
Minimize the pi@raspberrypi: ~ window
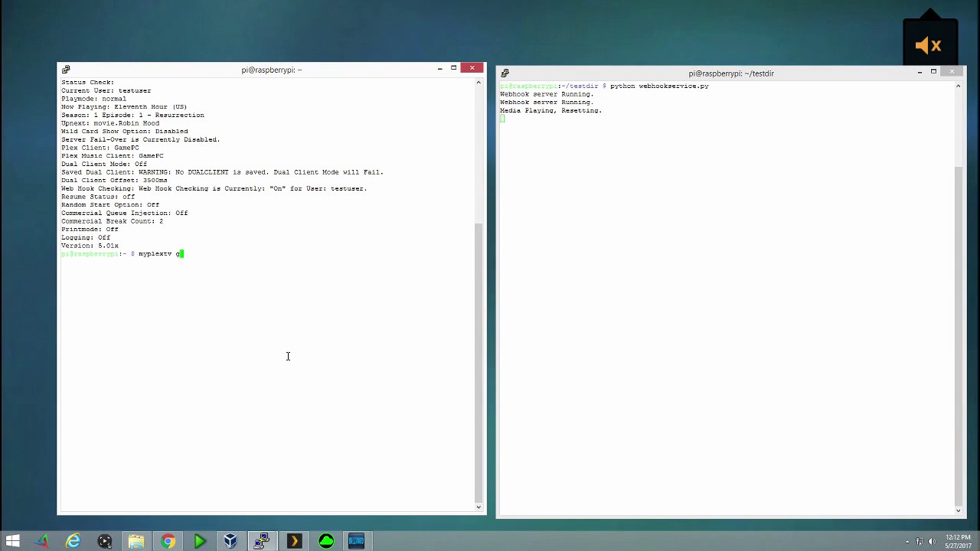[439, 69]
